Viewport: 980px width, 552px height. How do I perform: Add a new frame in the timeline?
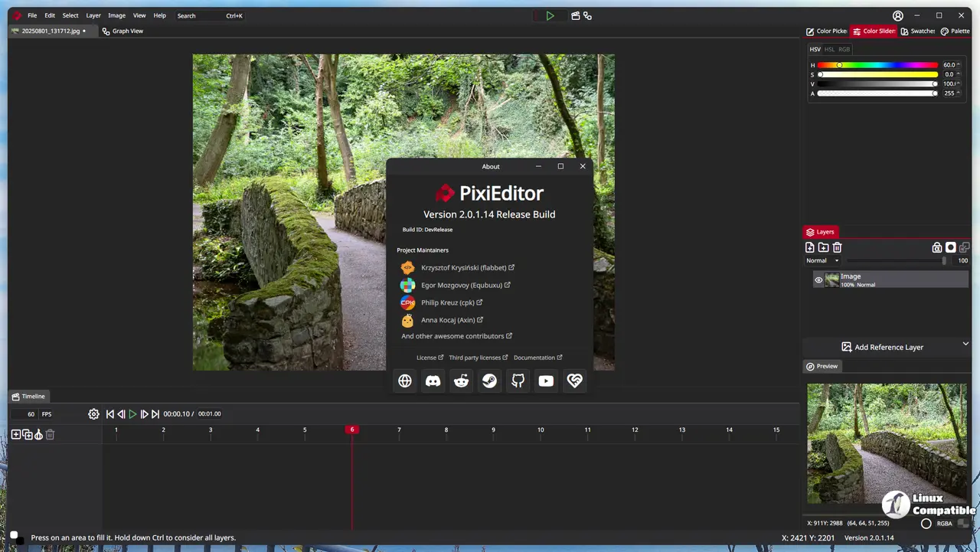pos(15,435)
